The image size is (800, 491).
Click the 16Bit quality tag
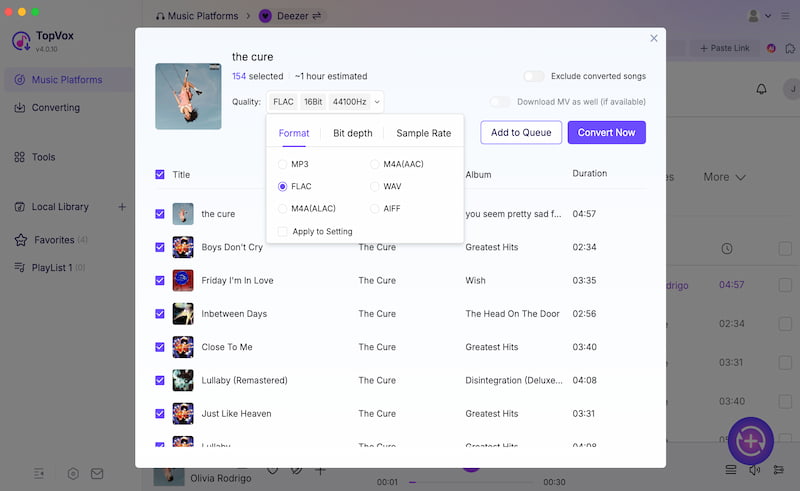pos(313,102)
